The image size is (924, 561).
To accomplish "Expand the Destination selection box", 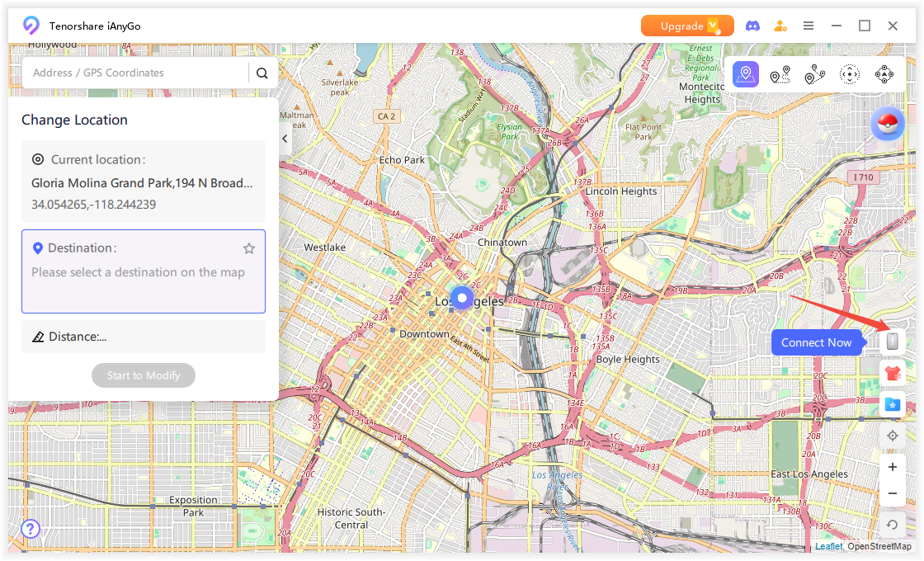I will click(143, 271).
